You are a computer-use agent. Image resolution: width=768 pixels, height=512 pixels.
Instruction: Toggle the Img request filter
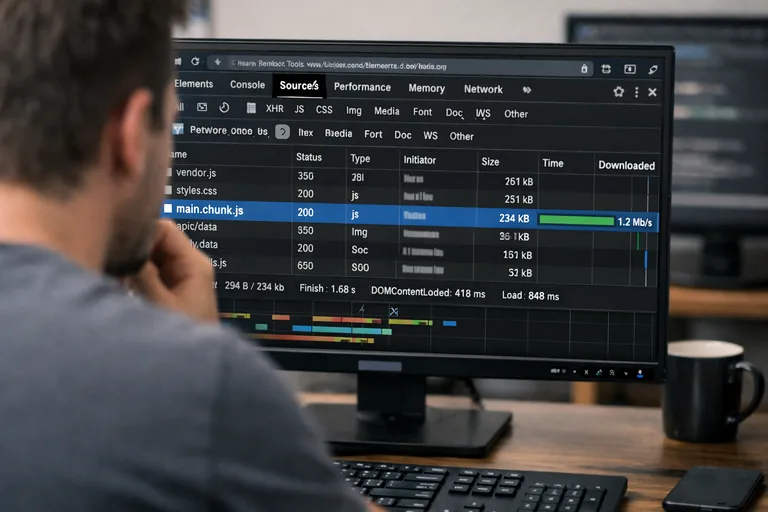[x=354, y=111]
